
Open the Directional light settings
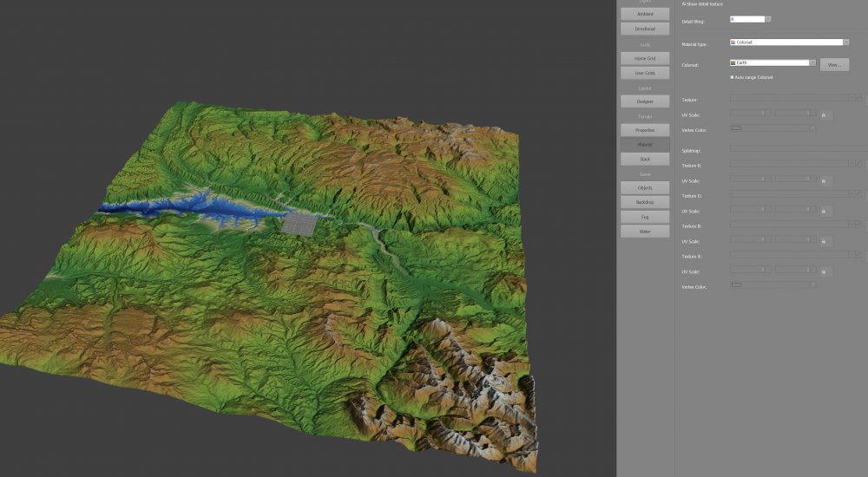[645, 29]
